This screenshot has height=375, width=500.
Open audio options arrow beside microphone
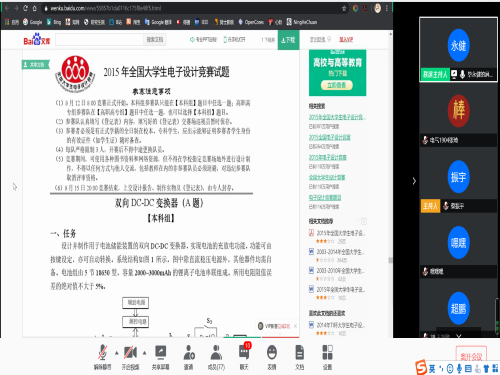[x=116, y=353]
